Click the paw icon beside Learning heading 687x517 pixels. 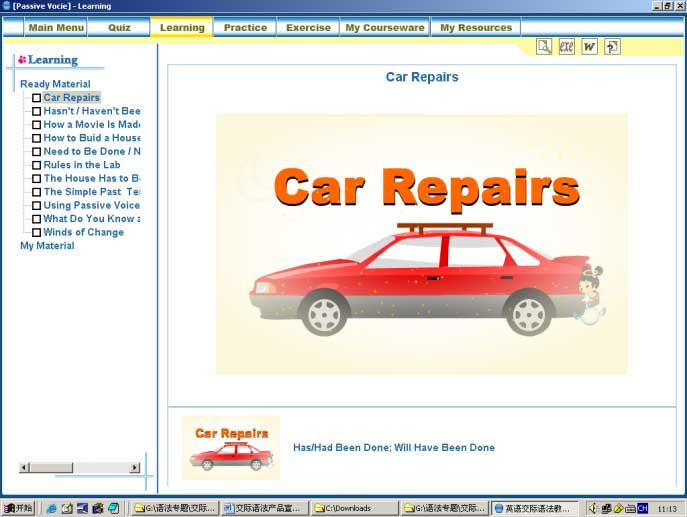point(22,60)
